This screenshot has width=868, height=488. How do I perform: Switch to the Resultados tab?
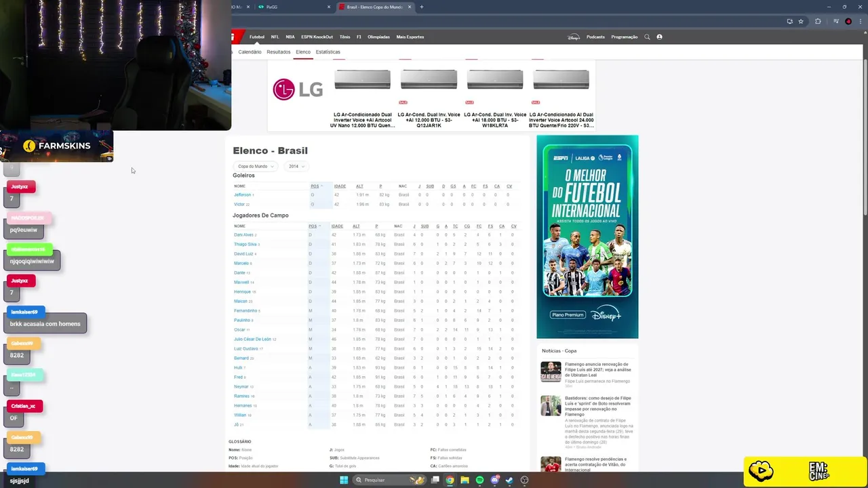279,52
